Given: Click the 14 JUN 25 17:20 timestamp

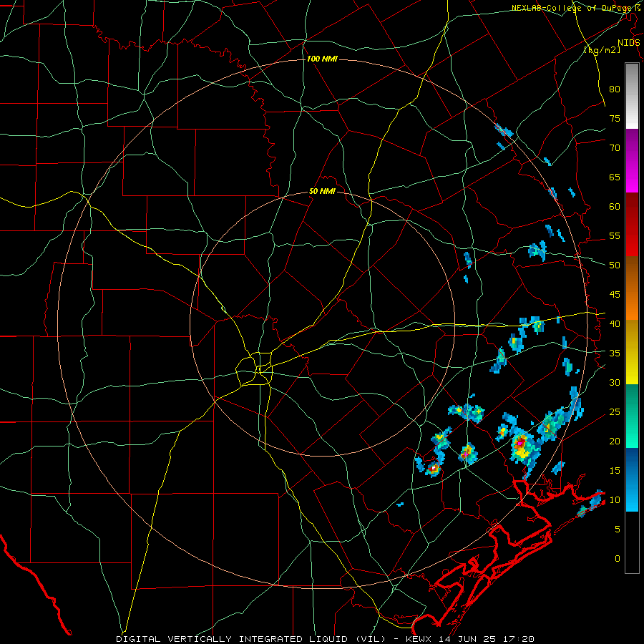Looking at the screenshot, I should point(487,639).
